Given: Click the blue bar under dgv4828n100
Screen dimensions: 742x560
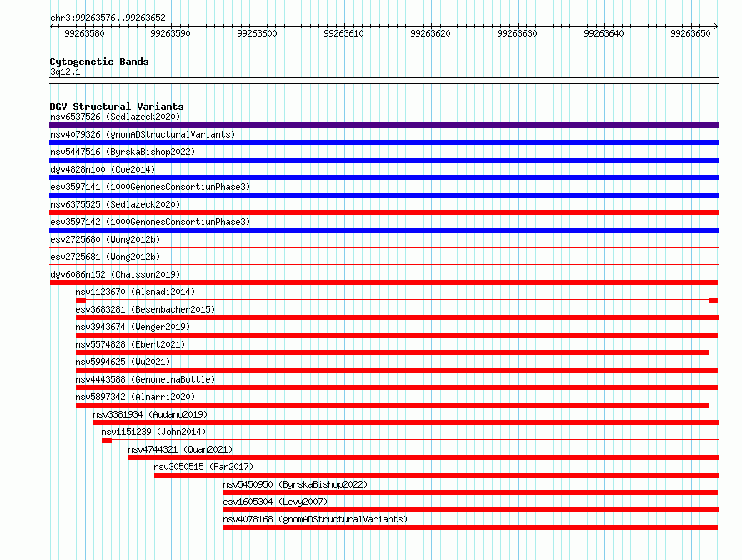Looking at the screenshot, I should tap(384, 177).
